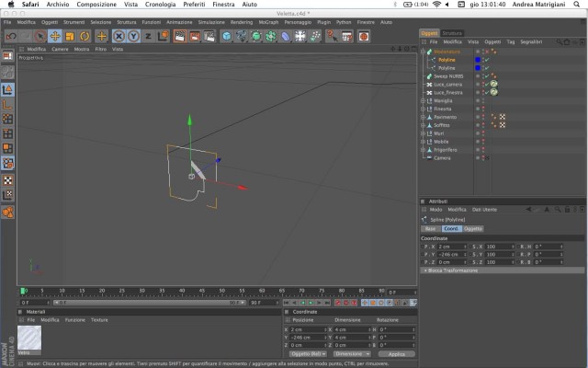This screenshot has width=588, height=368.
Task: Select the Scale tool
Action: pyautogui.click(x=70, y=37)
